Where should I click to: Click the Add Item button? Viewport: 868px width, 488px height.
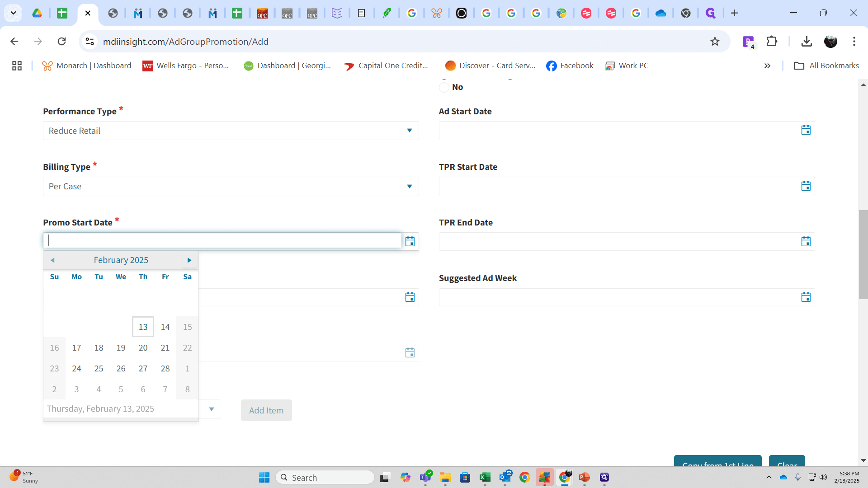266,410
